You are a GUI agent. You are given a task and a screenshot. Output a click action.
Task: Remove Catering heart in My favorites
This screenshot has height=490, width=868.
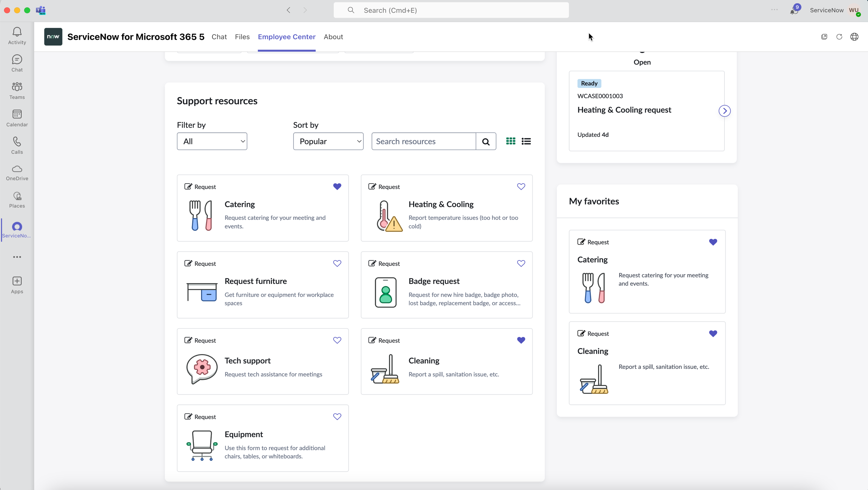[x=713, y=242]
